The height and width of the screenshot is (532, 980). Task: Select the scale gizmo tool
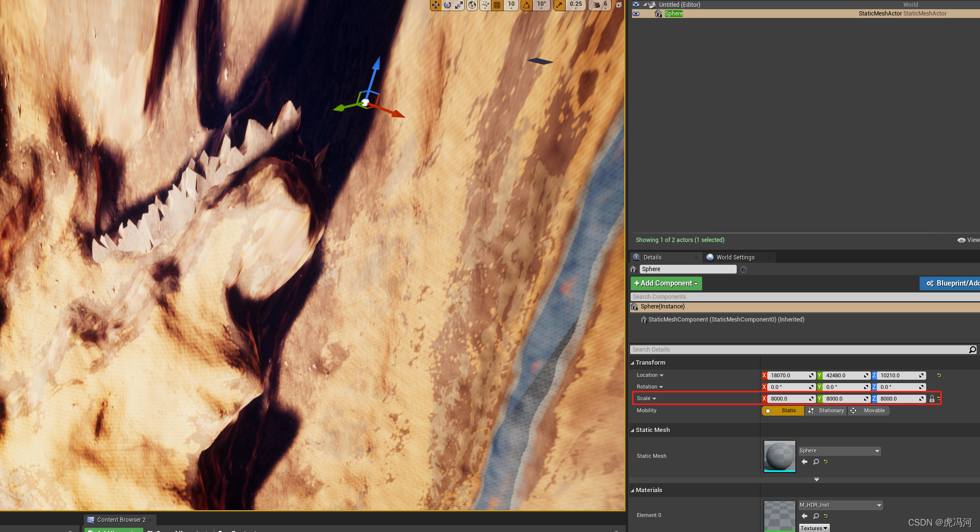(459, 5)
